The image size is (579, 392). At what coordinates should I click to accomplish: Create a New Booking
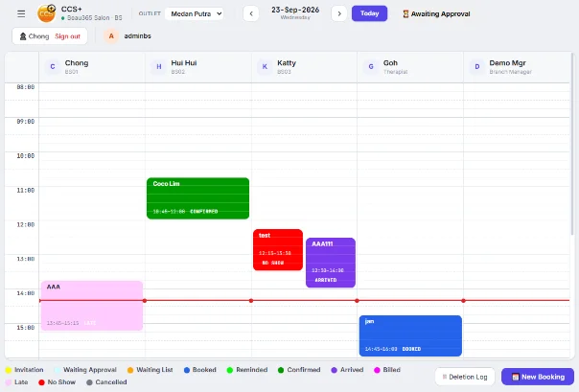(538, 377)
